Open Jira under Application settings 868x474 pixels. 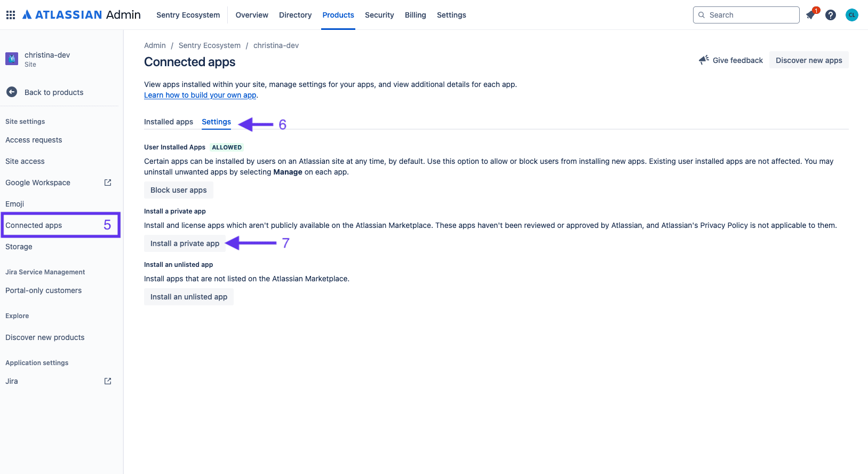click(12, 381)
